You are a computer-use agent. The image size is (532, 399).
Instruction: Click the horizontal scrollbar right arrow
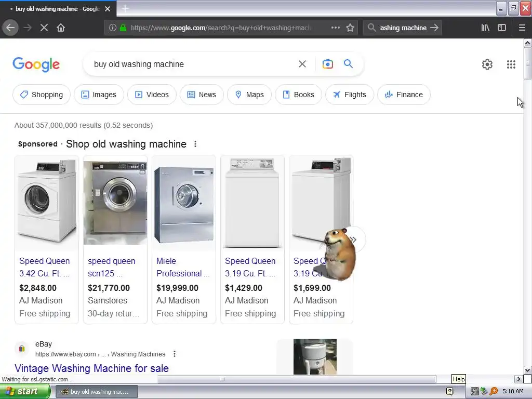tap(518, 379)
